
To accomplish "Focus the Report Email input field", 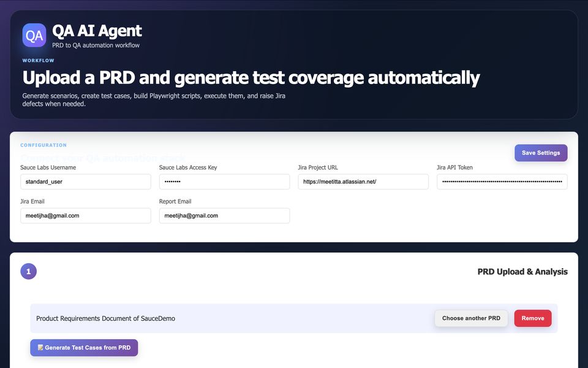I will pos(224,216).
